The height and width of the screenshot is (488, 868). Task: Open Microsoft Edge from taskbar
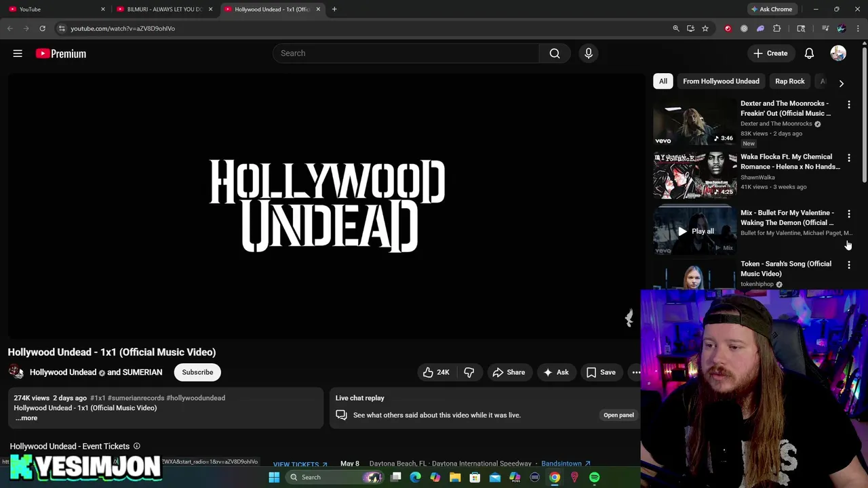pyautogui.click(x=416, y=477)
